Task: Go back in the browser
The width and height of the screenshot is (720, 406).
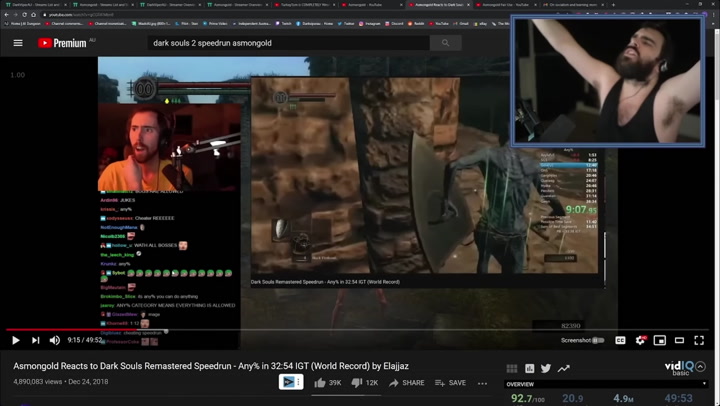Action: coord(6,15)
